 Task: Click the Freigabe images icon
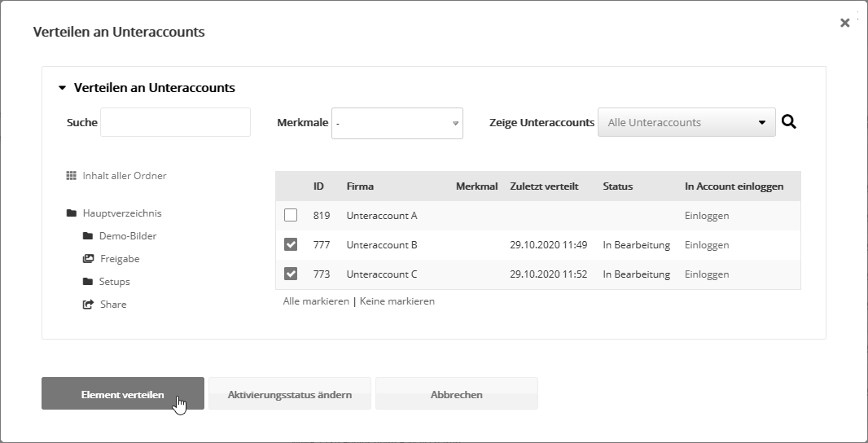(x=88, y=259)
